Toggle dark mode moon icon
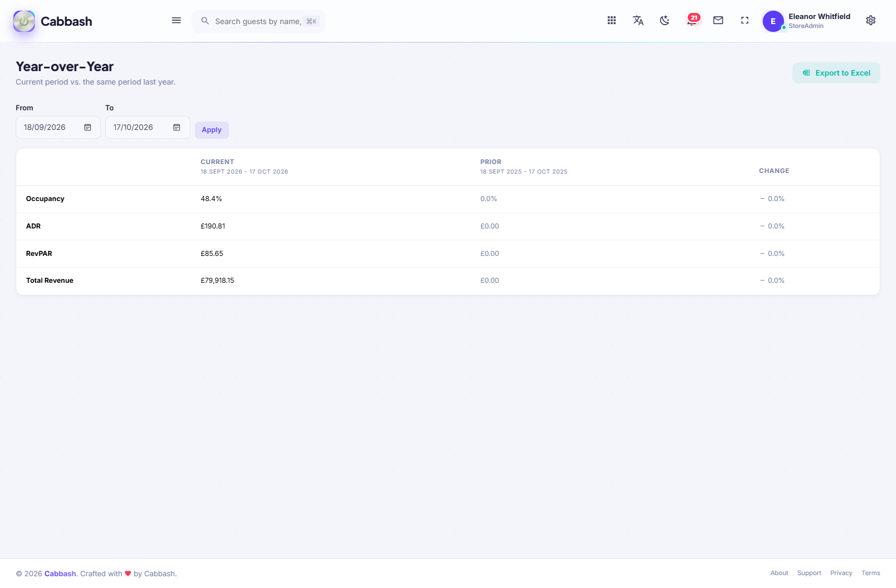The width and height of the screenshot is (896, 588). pos(665,21)
